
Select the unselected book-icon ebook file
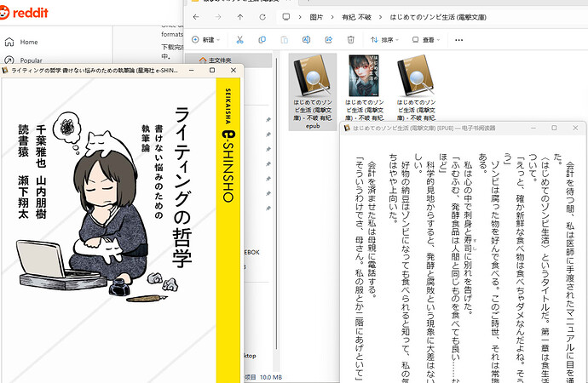416,88
